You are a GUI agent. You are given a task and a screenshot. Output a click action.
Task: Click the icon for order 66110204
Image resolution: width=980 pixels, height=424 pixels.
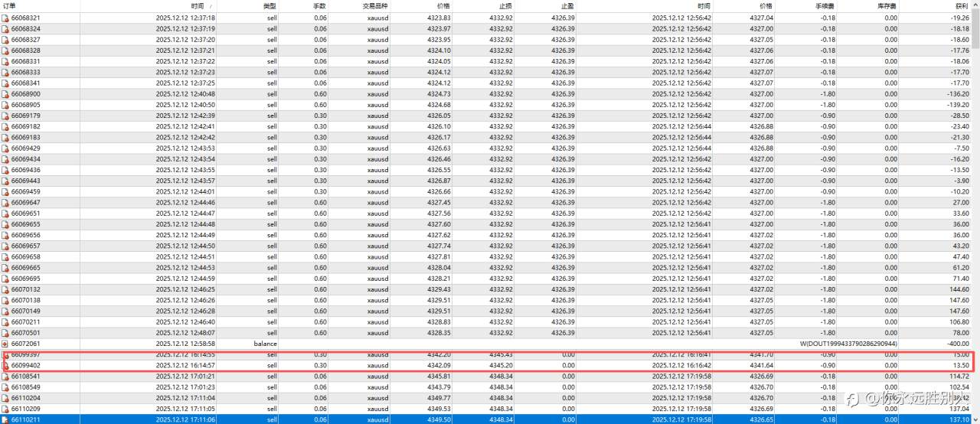5,398
